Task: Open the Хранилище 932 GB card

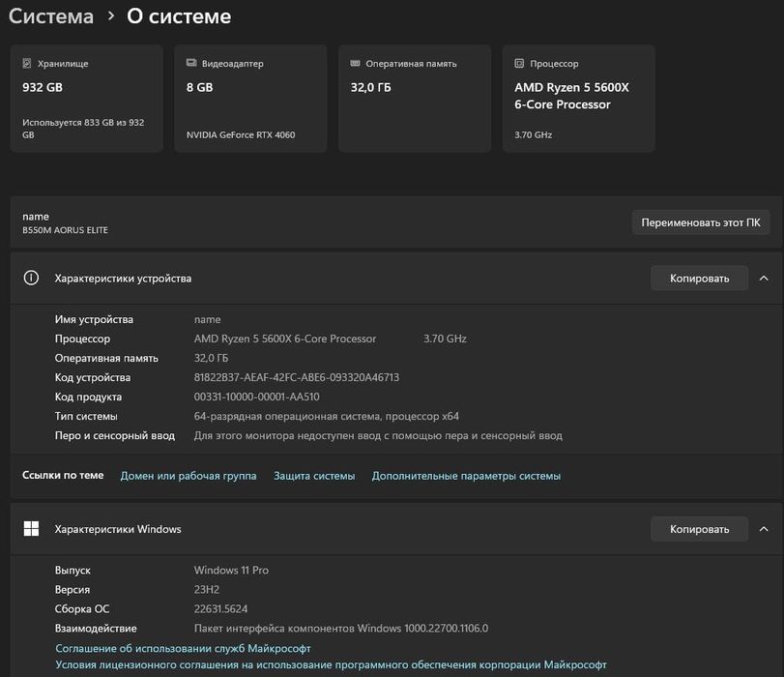Action: click(86, 98)
